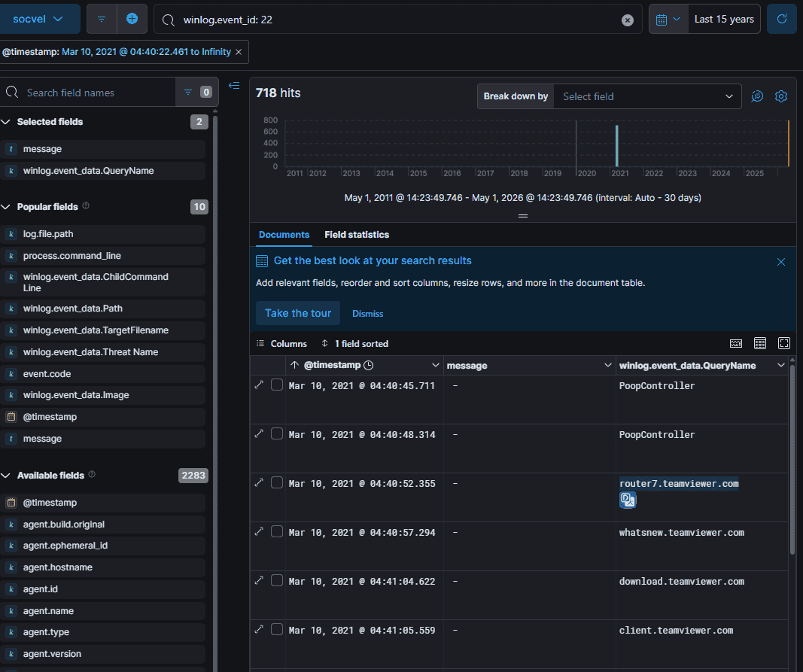The height and width of the screenshot is (672, 803).
Task: Expand the router7.teamviewer.com document row
Action: tap(259, 482)
